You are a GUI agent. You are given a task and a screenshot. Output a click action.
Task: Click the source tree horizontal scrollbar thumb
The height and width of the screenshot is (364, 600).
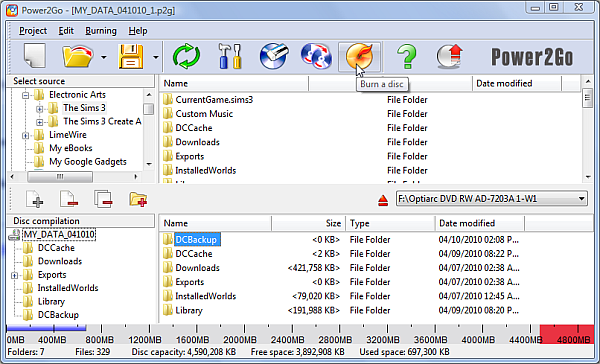(60, 176)
